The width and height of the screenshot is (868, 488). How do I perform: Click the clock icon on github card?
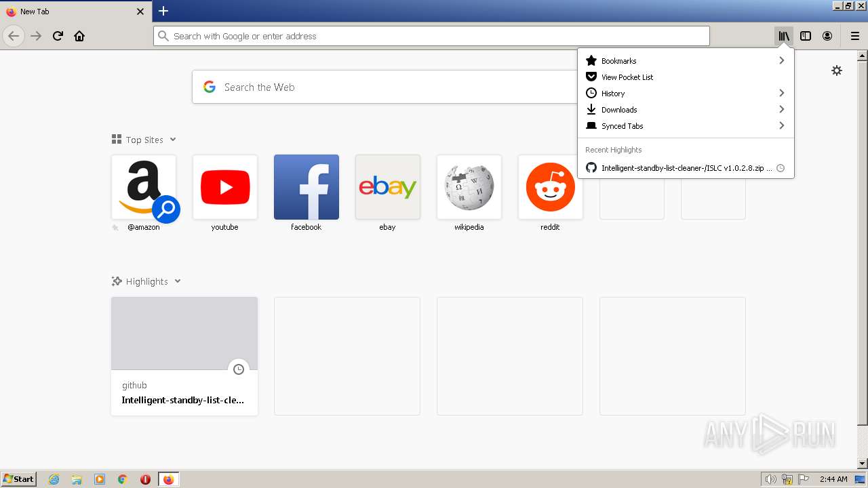coord(239,369)
